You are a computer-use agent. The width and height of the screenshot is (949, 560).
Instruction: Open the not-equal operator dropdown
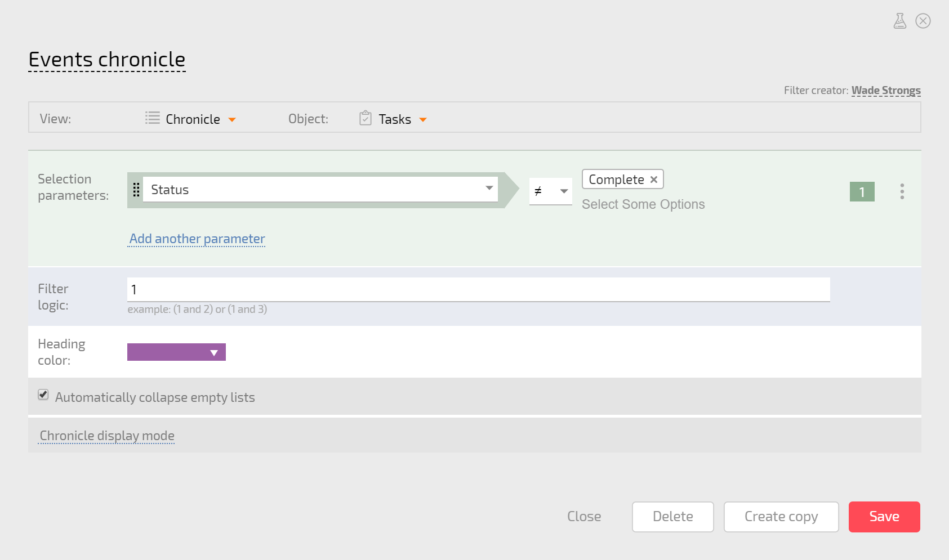click(x=550, y=191)
